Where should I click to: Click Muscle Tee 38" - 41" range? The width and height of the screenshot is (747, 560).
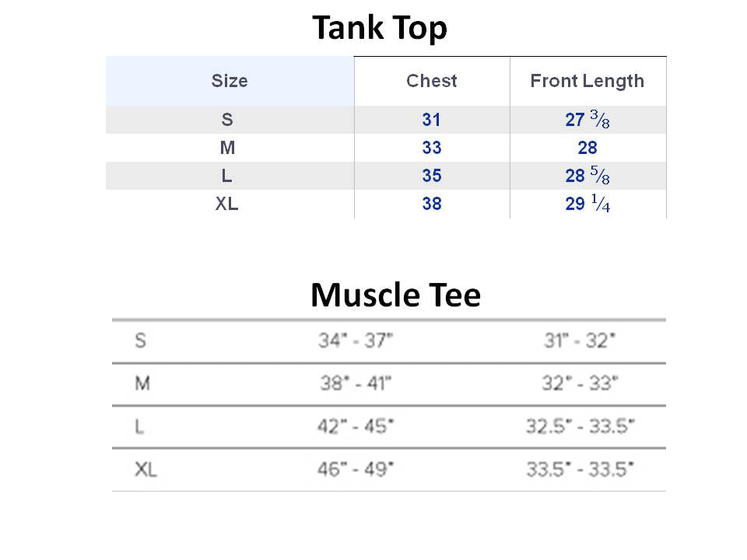[x=356, y=383]
